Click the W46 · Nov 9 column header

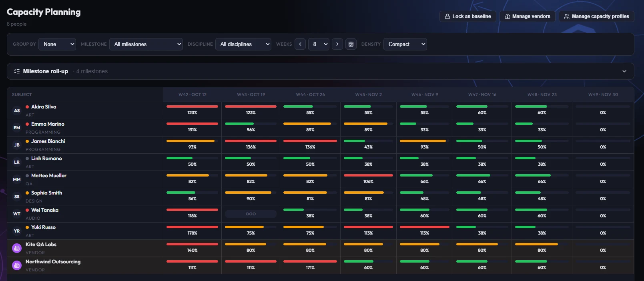[425, 94]
